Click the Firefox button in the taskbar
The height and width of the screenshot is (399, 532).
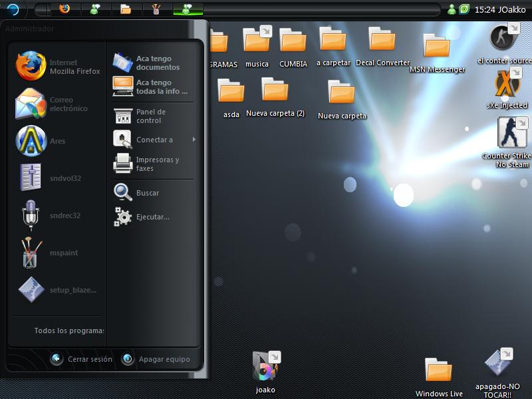(x=64, y=9)
